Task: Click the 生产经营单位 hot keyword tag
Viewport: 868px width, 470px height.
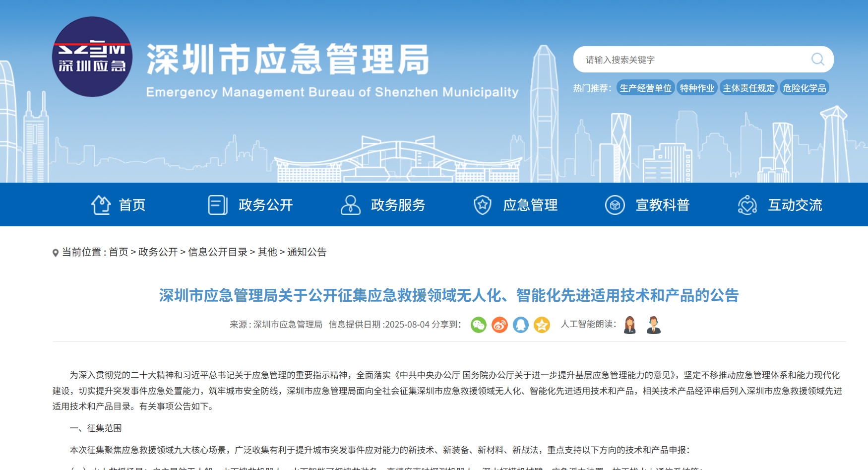Action: [645, 88]
